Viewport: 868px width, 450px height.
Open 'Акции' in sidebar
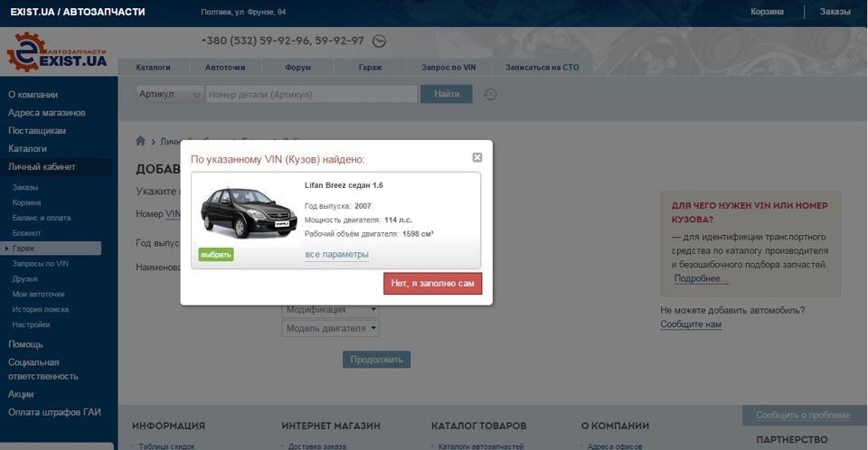21,394
